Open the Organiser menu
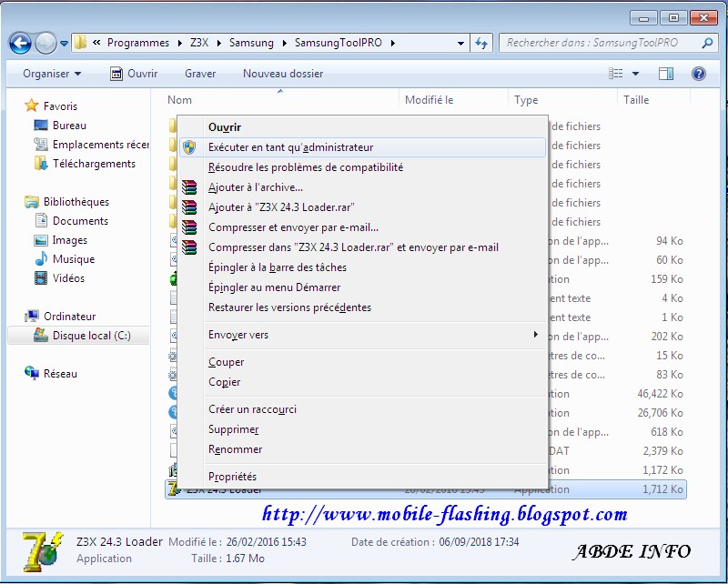Viewport: 728px width, 584px height. click(x=52, y=74)
